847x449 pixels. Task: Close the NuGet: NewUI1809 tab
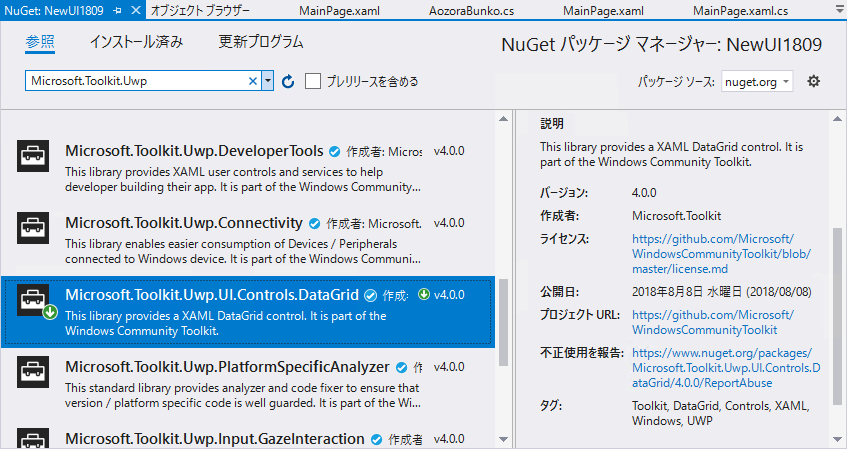[x=136, y=10]
